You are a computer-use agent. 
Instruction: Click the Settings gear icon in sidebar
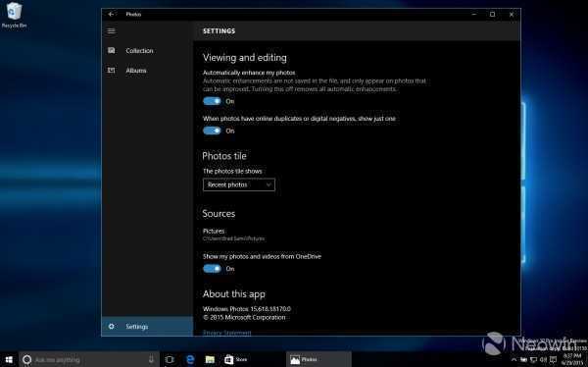[112, 326]
